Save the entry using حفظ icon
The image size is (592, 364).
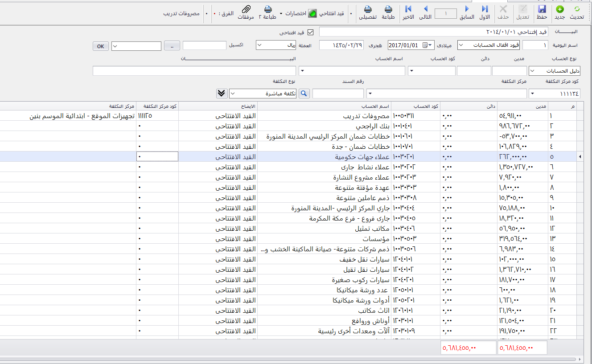[542, 9]
